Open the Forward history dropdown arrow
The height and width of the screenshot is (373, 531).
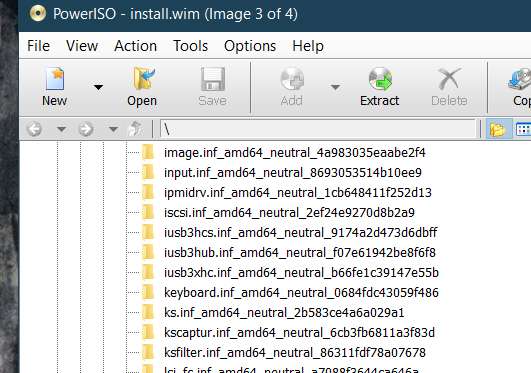(x=113, y=129)
